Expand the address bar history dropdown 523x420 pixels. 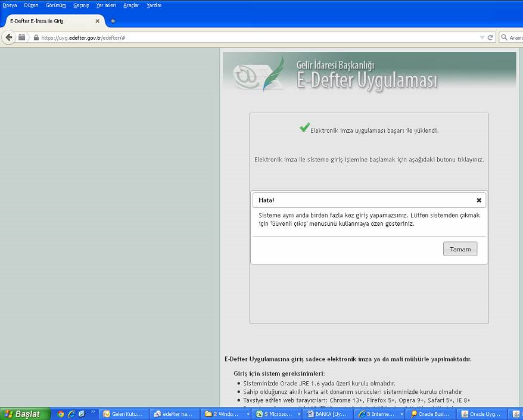coord(482,38)
